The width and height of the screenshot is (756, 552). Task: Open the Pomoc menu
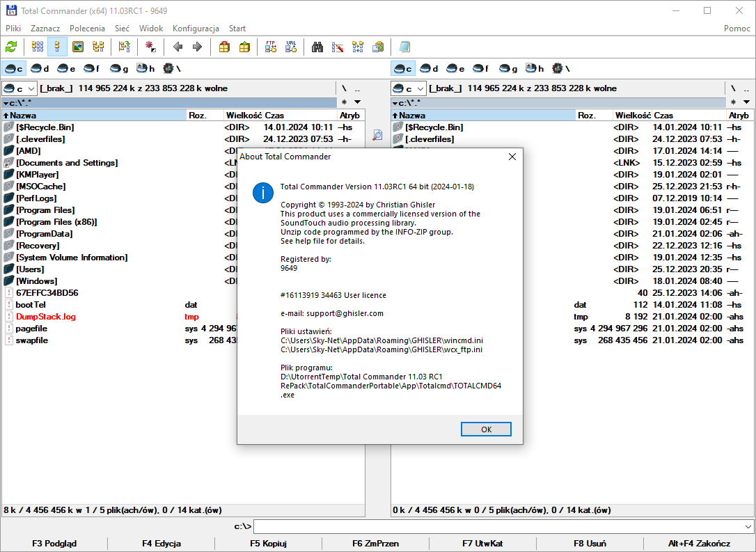pos(737,29)
